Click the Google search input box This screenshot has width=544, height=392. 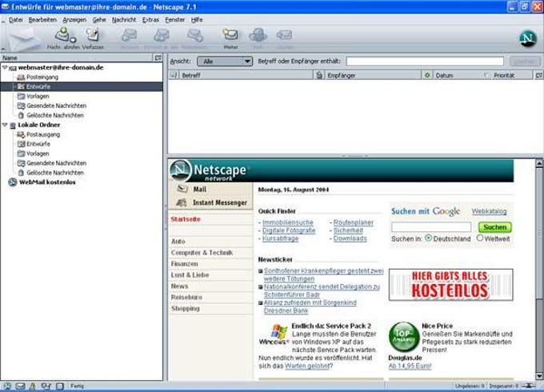click(431, 227)
